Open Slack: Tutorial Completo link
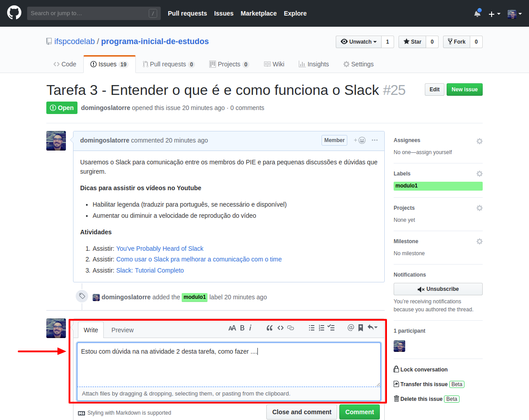529x420 pixels. [x=150, y=270]
